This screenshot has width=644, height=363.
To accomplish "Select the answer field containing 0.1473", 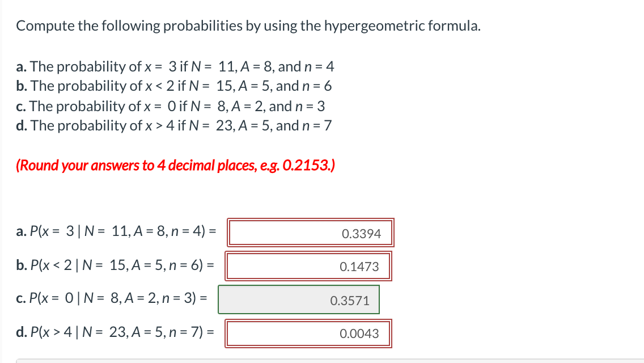I will [x=308, y=266].
